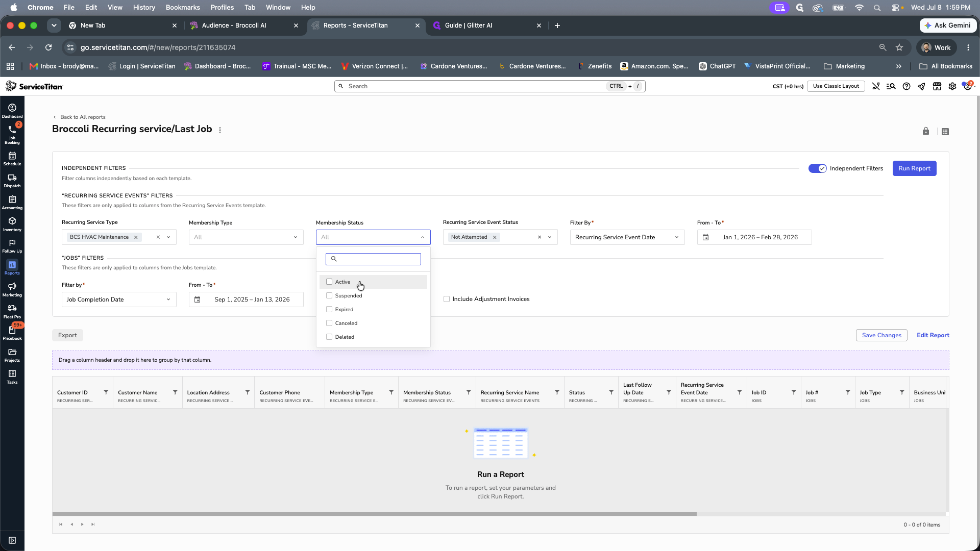Image resolution: width=980 pixels, height=551 pixels.
Task: Open Tasks in the sidebar
Action: 12,377
